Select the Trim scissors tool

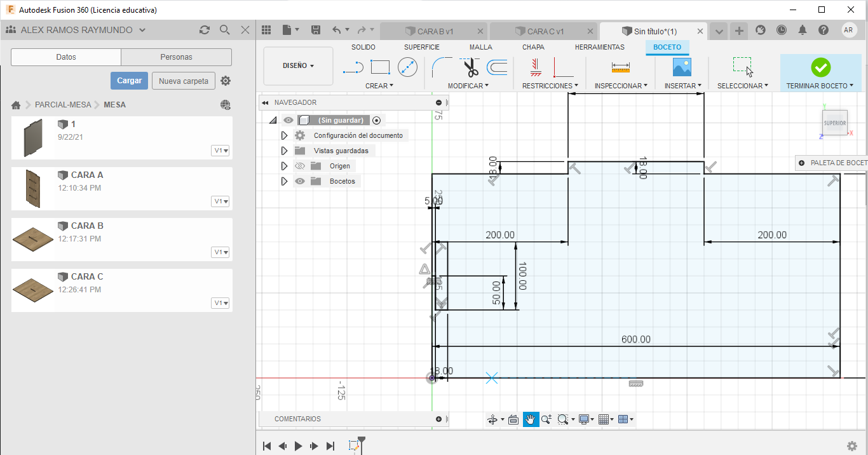[471, 67]
